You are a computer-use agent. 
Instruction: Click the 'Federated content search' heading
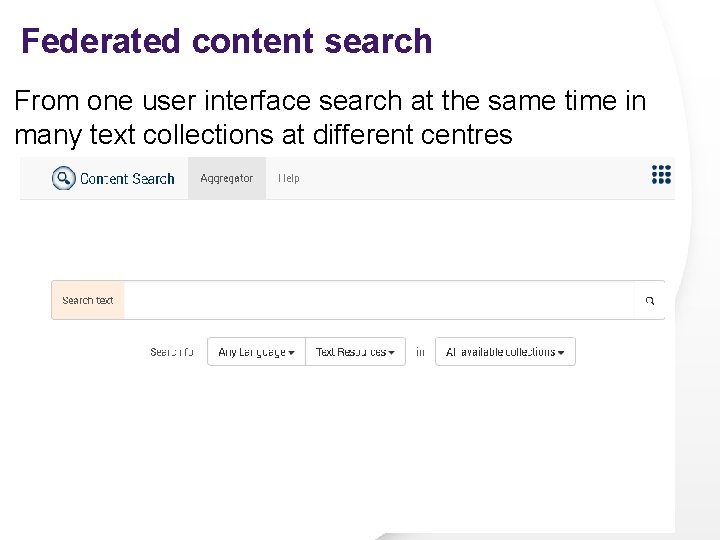(x=226, y=41)
